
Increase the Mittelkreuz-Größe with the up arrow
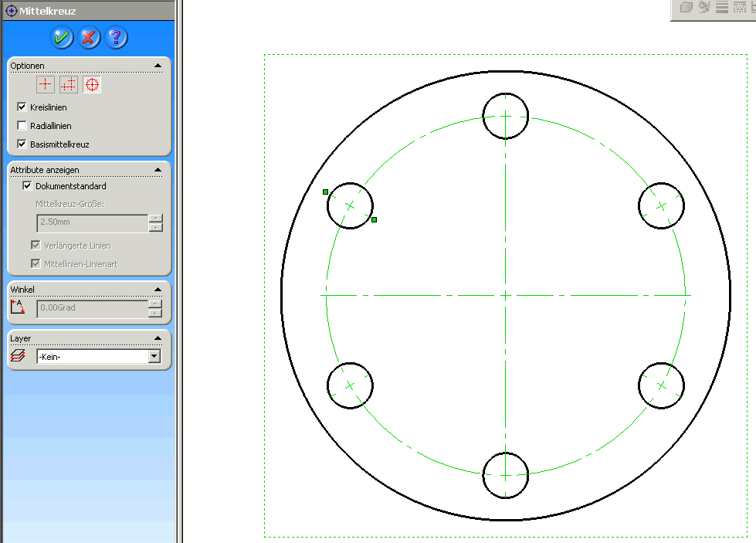155,219
